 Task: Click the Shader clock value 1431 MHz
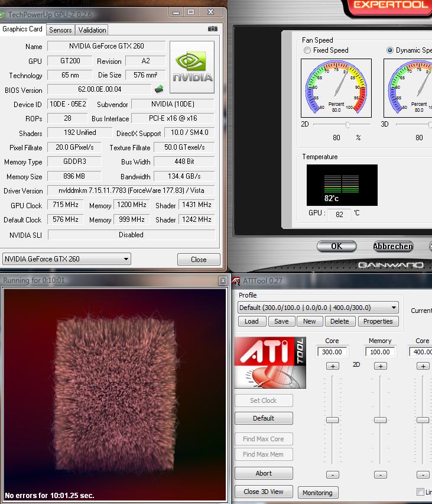click(x=197, y=205)
